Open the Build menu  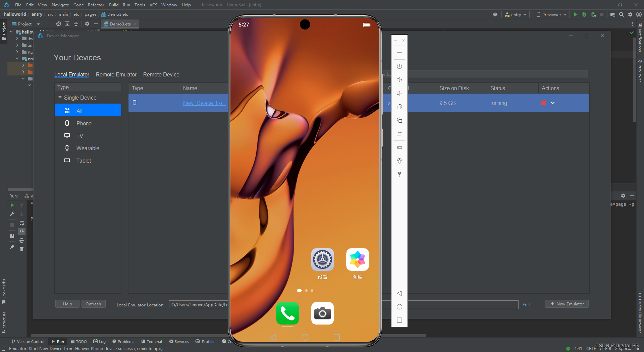pyautogui.click(x=114, y=5)
